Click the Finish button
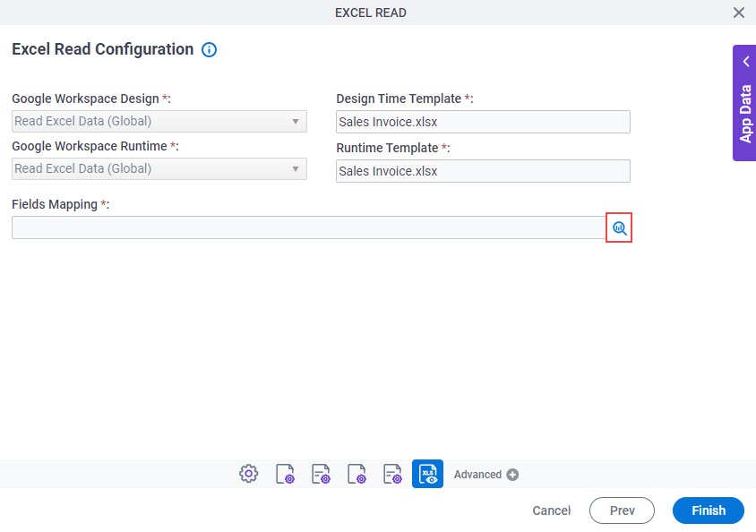Screen dimensions: 756x532 (x=709, y=511)
